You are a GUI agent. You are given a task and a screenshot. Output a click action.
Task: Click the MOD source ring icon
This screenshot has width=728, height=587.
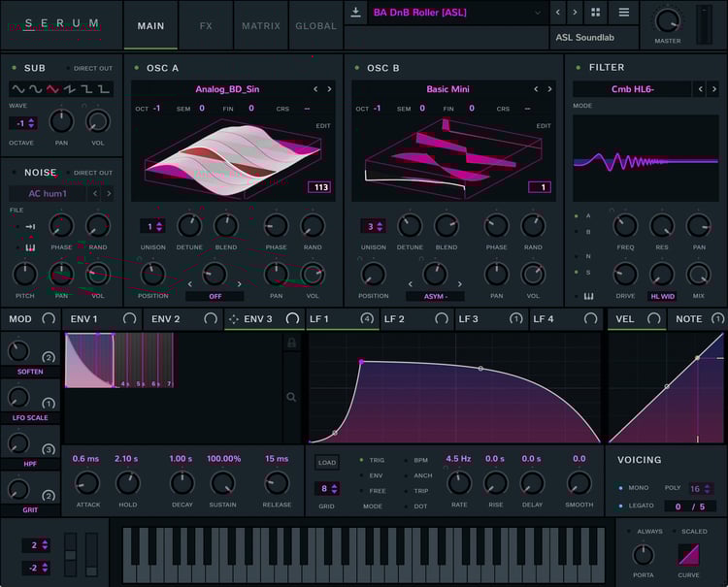[49, 318]
